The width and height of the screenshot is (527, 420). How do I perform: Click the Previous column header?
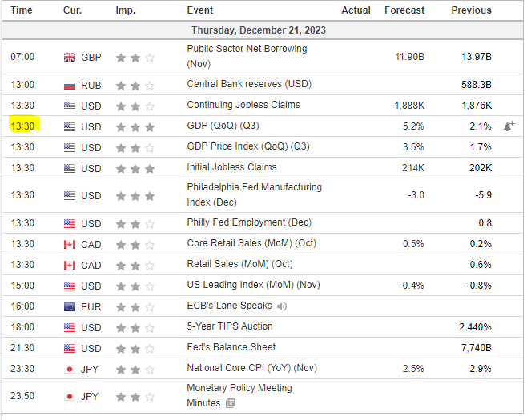(471, 10)
